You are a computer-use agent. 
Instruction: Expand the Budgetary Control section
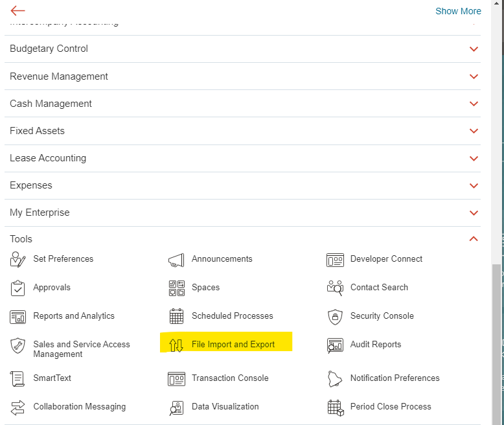pyautogui.click(x=474, y=49)
